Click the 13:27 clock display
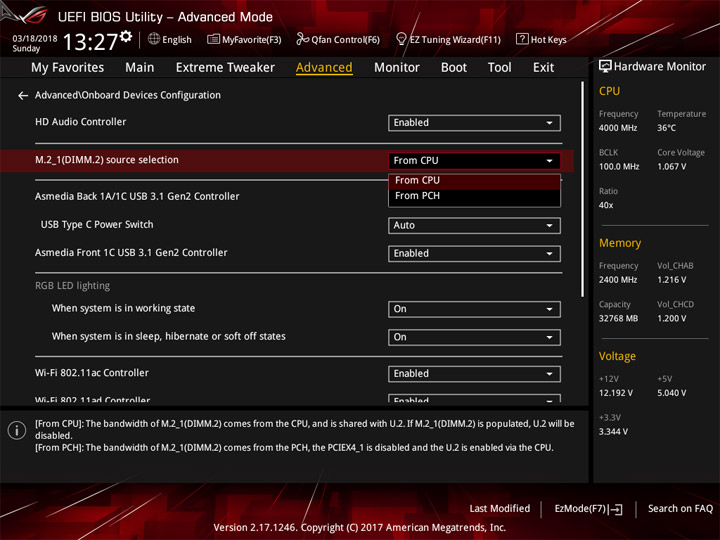The height and width of the screenshot is (540, 720). 90,42
